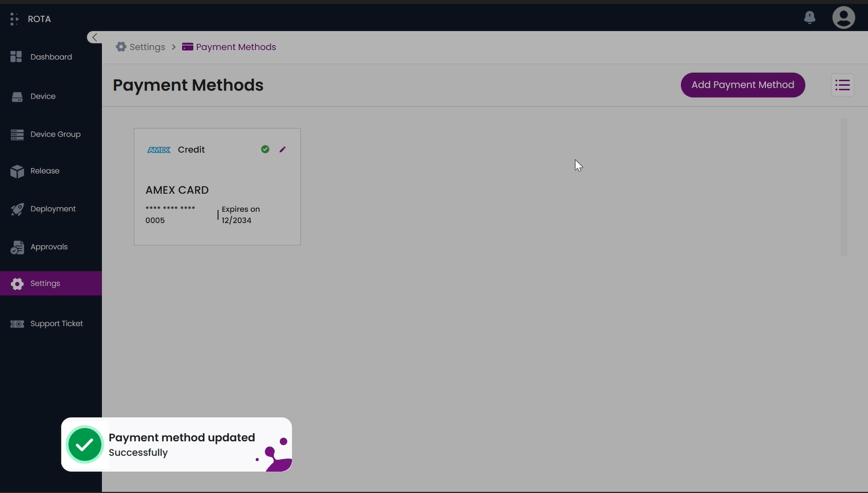
Task: Open the Device Group page
Action: [55, 134]
